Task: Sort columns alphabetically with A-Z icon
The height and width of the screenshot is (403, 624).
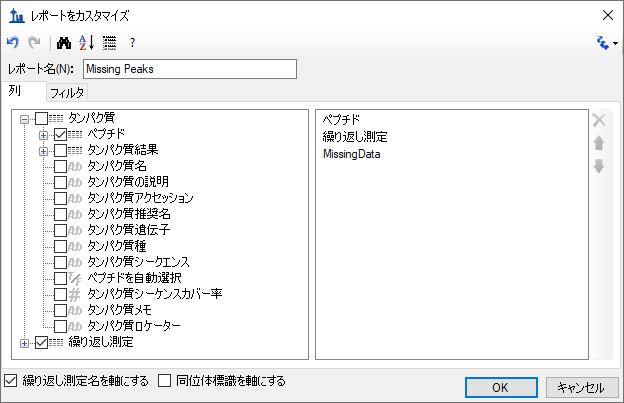Action: [86, 43]
